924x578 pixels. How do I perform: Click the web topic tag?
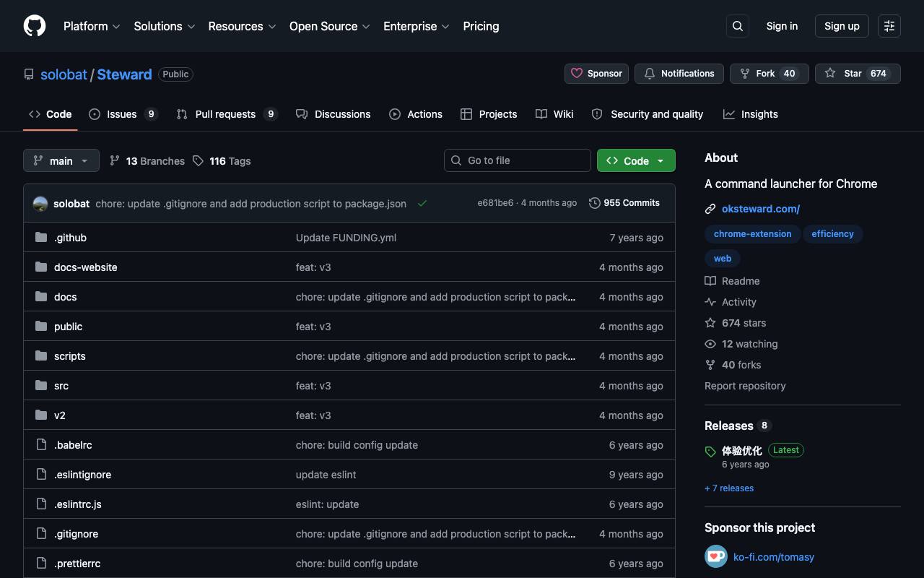click(723, 259)
